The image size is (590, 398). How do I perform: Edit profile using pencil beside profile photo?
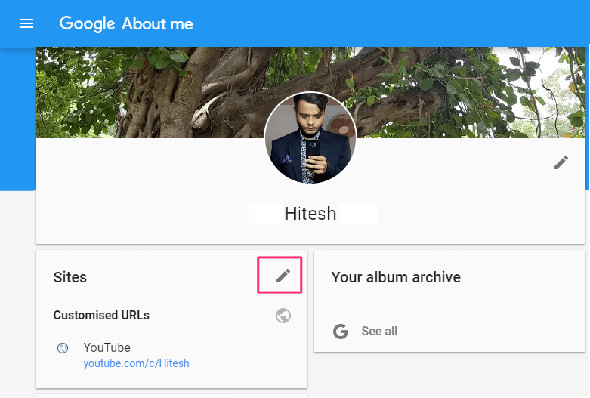[x=561, y=163]
